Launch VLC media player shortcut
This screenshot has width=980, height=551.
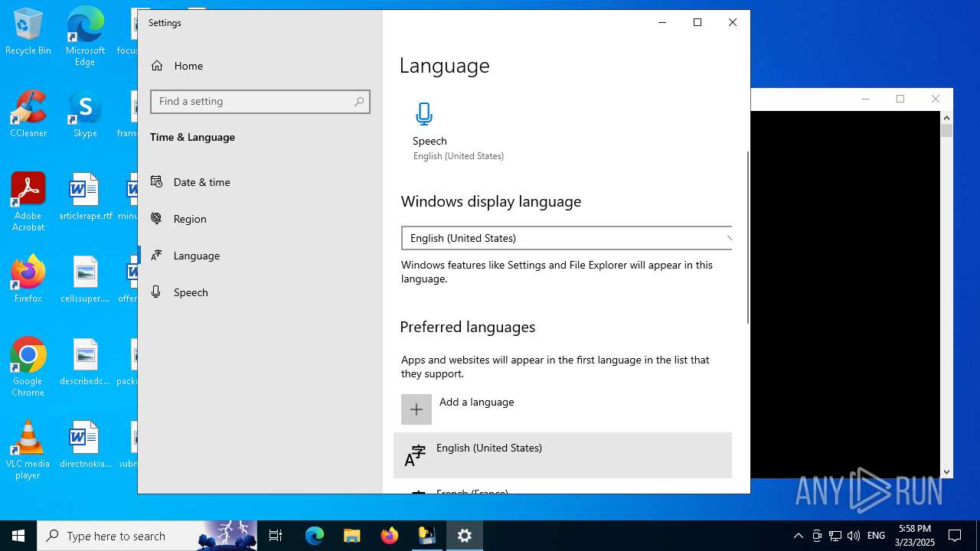pyautogui.click(x=28, y=449)
